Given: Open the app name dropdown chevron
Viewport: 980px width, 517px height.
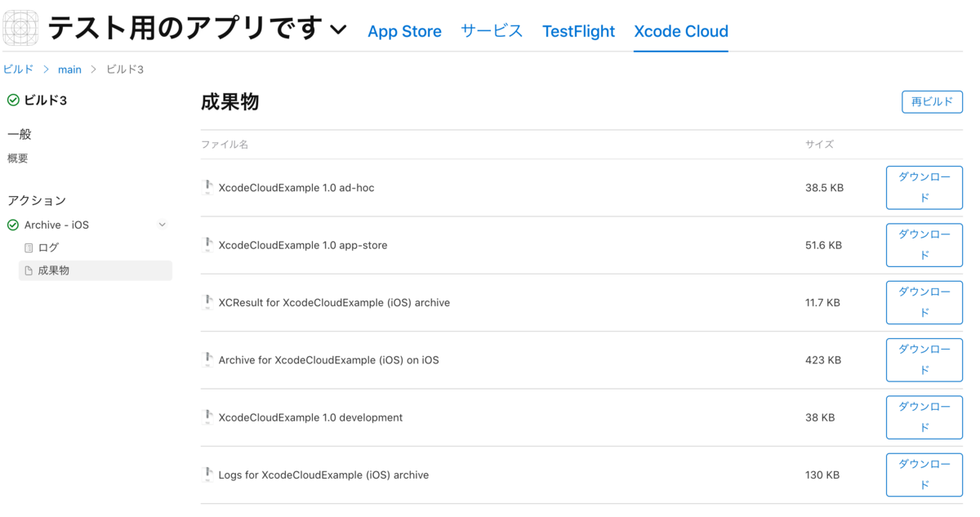Looking at the screenshot, I should click(337, 31).
